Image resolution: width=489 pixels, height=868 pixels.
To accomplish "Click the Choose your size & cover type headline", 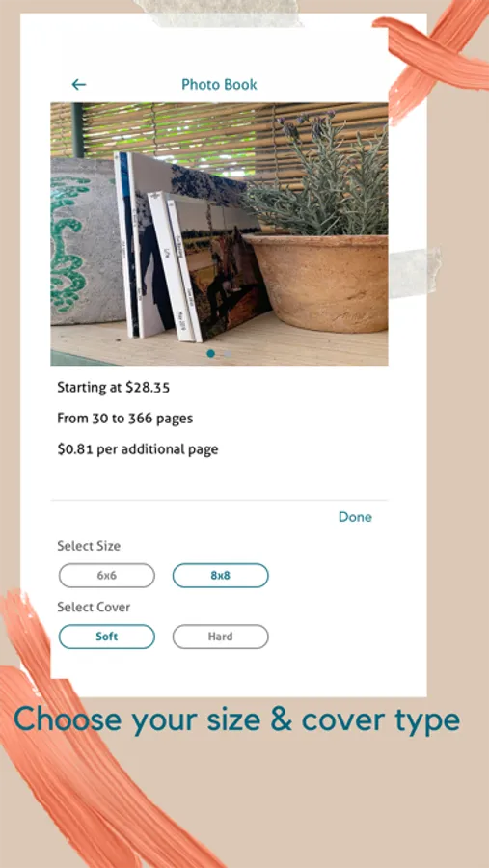I will point(236,720).
